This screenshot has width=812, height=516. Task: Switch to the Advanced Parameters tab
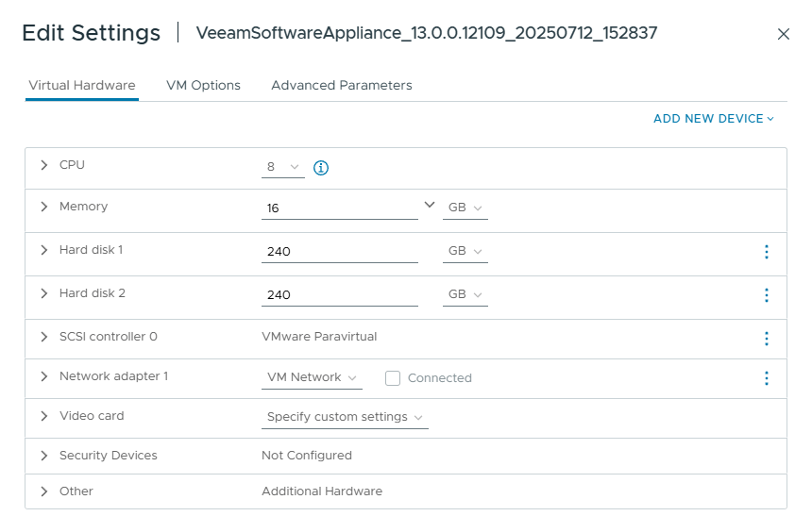[x=341, y=85]
